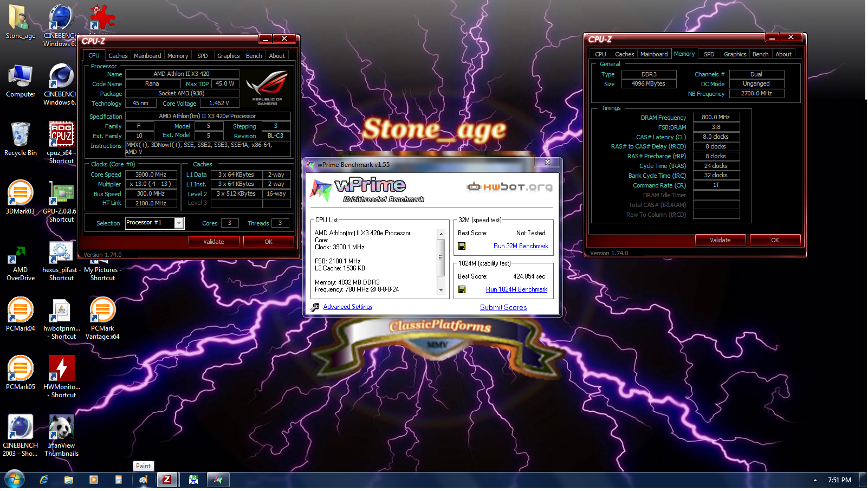Screen dimensions: 868x491
Task: Click the Run 1024M Benchmark link
Action: (x=516, y=289)
